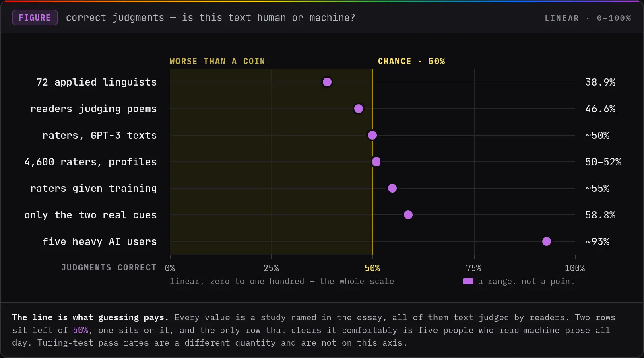
Task: Select the raters given training data point
Action: [x=392, y=188]
